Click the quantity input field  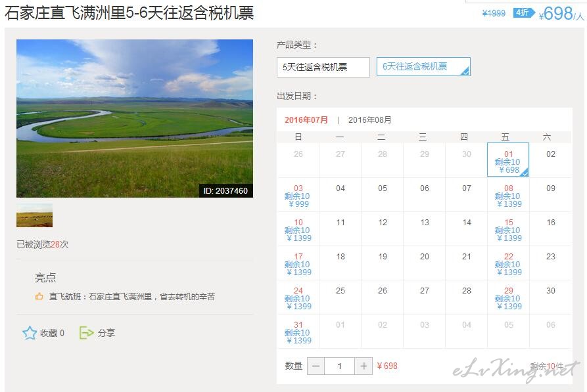(340, 366)
